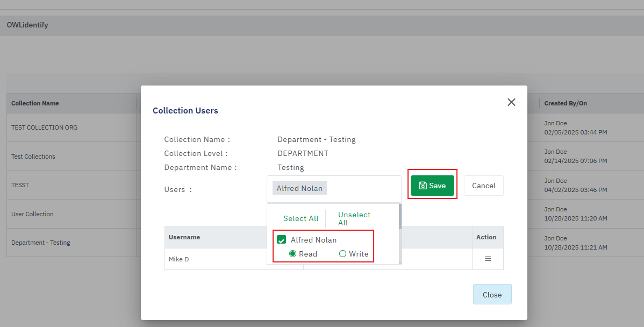Click the Collection Name column header
Viewport: 644px width, 327px height.
point(35,103)
